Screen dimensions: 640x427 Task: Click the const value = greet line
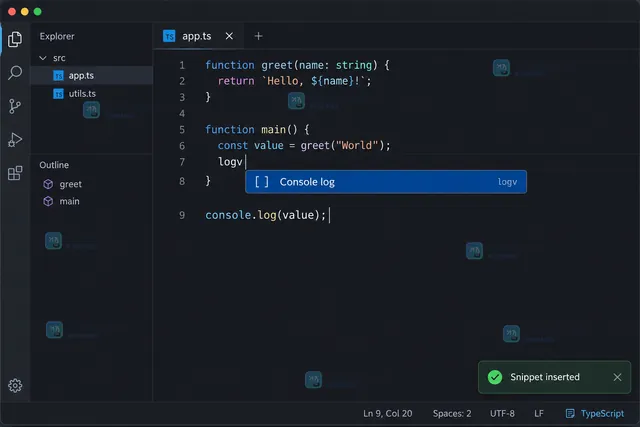coord(304,145)
